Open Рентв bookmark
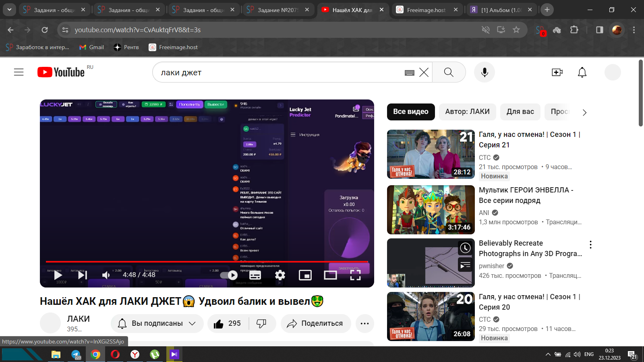644x362 pixels. 126,47
